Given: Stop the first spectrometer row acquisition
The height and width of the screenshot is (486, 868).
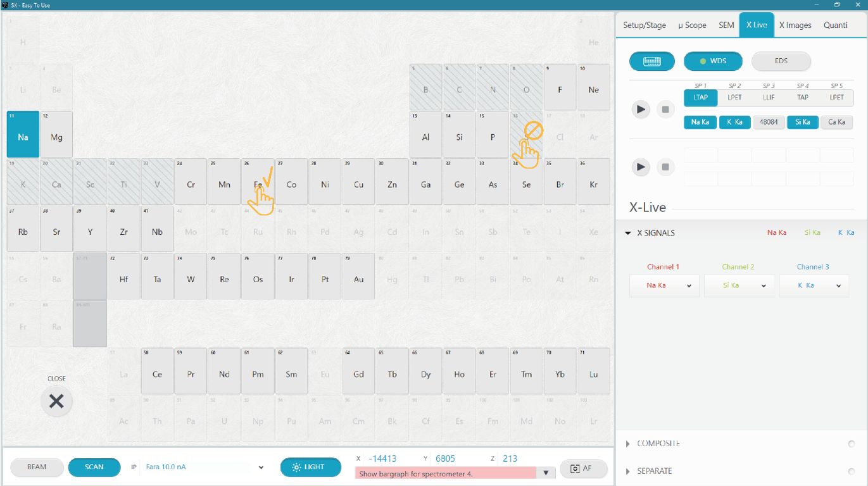Looking at the screenshot, I should tap(665, 109).
